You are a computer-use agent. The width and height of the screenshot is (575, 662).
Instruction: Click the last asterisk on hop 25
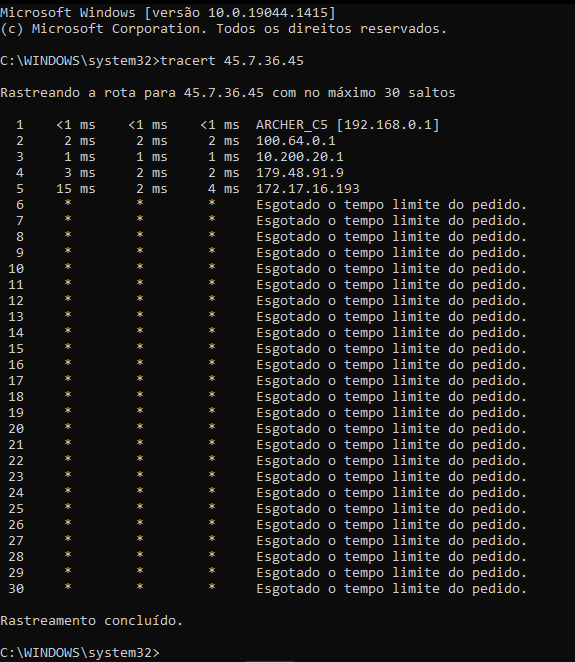(x=212, y=507)
